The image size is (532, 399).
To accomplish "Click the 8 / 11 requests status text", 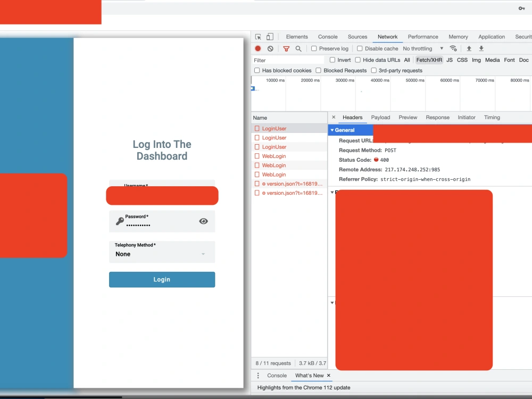I will [273, 363].
